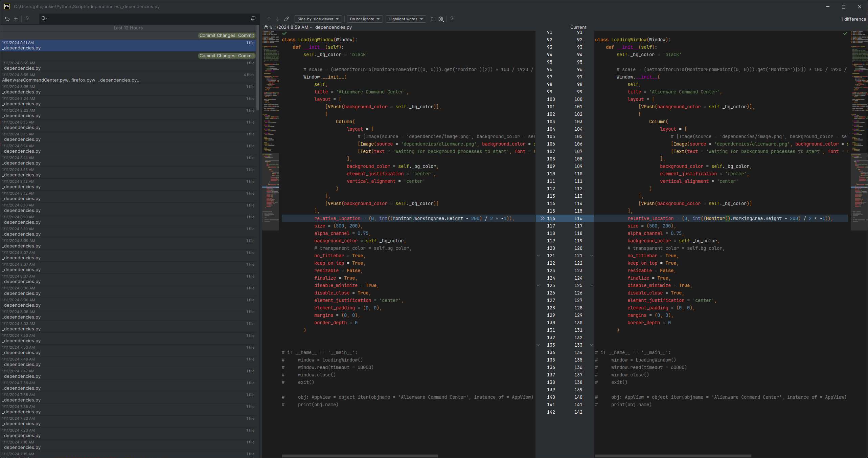Click the diff viewer help icon
The height and width of the screenshot is (458, 868).
click(x=452, y=19)
